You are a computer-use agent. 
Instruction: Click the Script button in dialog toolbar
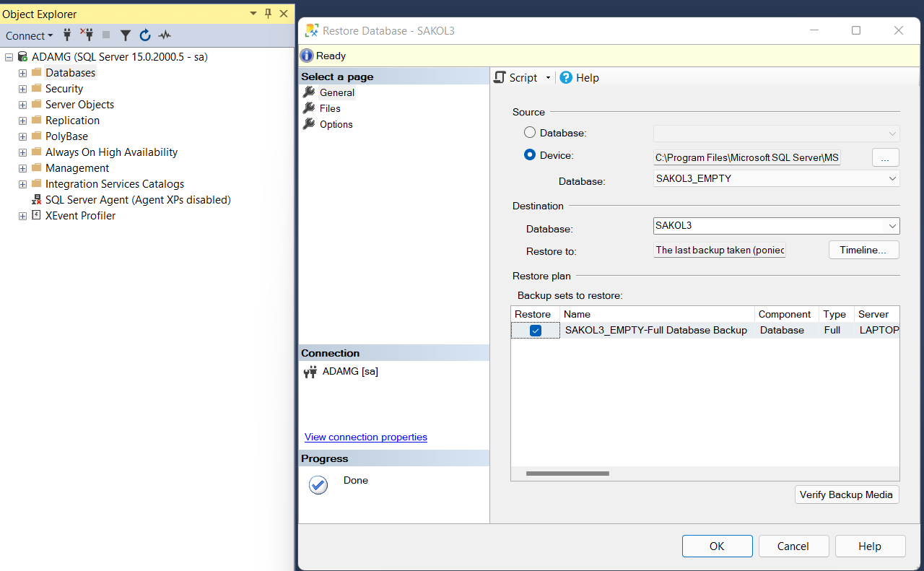click(516, 77)
